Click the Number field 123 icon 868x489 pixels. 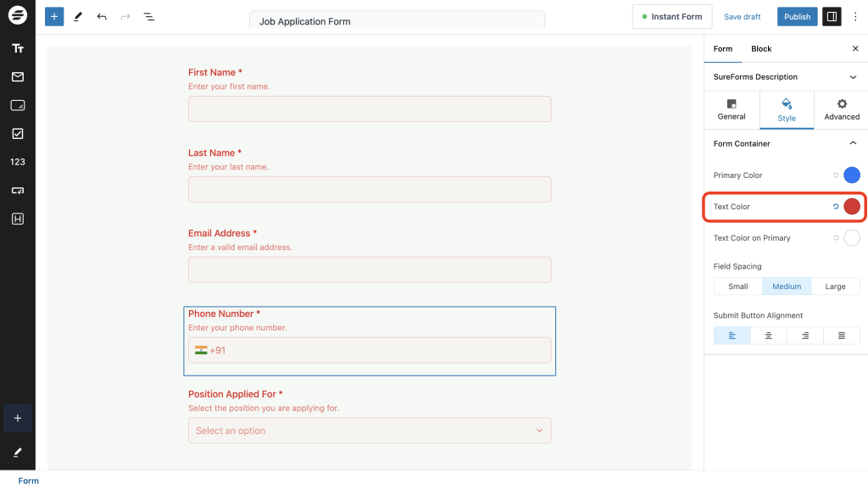tap(17, 161)
